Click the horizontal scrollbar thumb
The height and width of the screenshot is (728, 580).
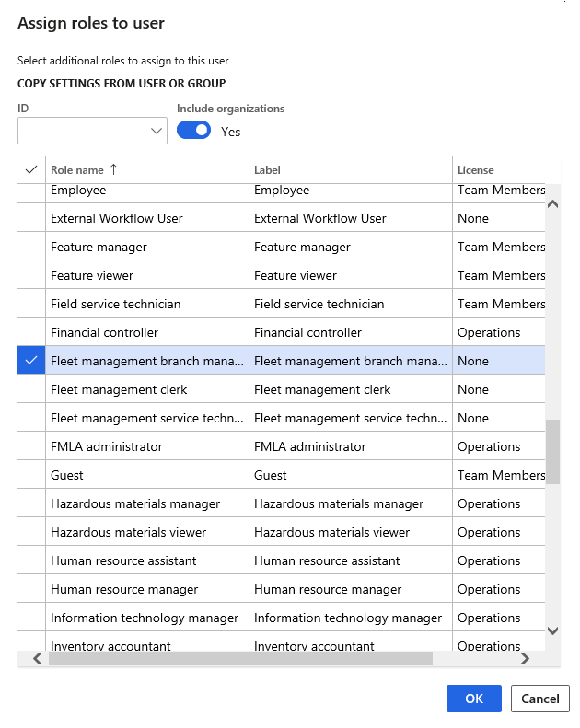tap(239, 658)
